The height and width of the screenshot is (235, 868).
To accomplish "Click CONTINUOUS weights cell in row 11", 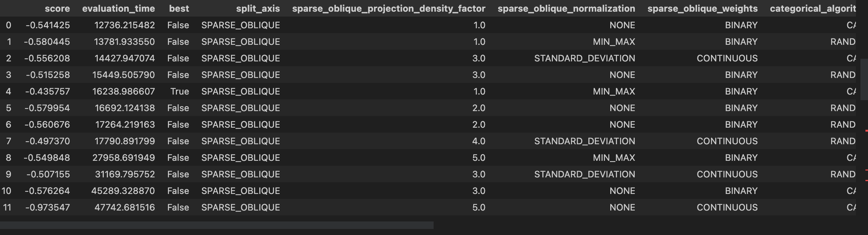I will (x=727, y=208).
